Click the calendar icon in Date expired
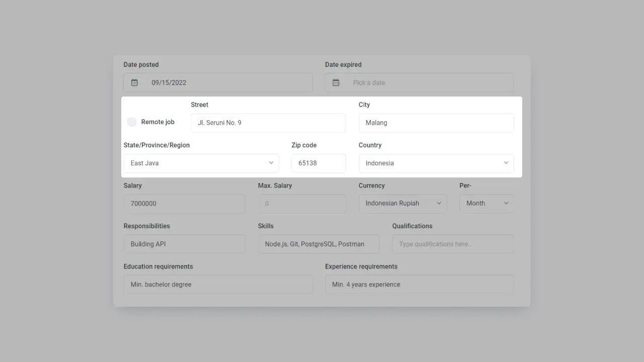Screen dimensions: 644x362 click(x=336, y=82)
